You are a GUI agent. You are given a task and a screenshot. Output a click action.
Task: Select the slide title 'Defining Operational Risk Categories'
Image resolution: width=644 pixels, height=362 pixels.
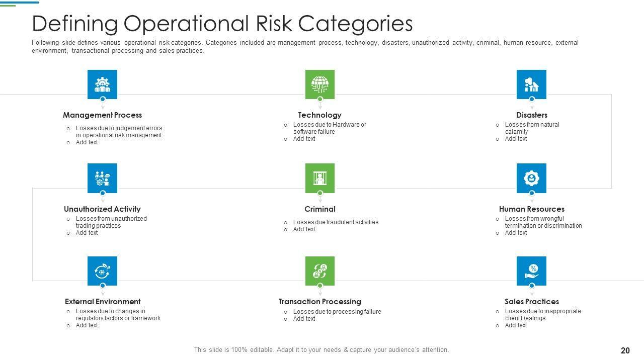click(222, 24)
